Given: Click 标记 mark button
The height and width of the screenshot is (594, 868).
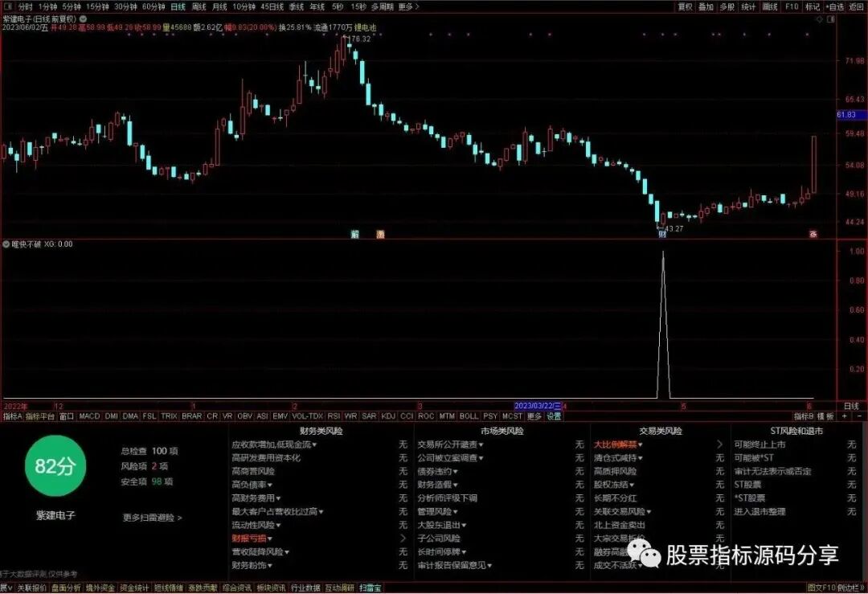Looking at the screenshot, I should (x=812, y=6).
